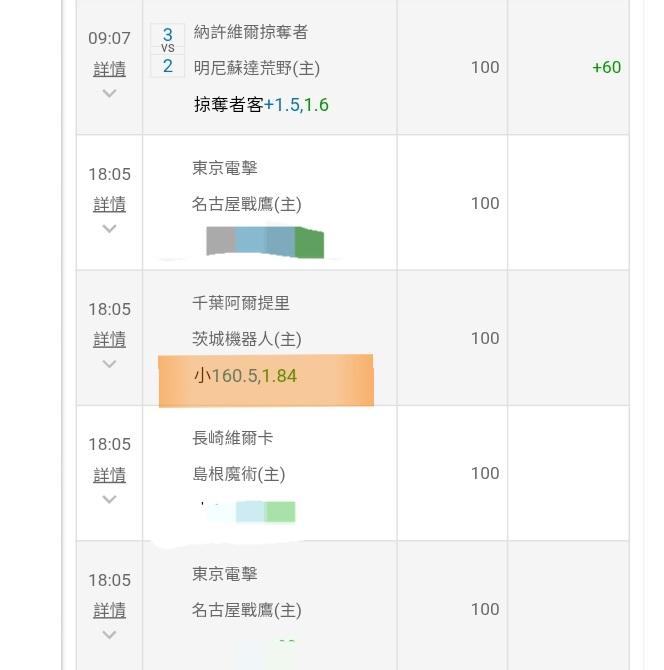Click the 100 stake in the 納許維爾掠奪者 row
Viewport: 664px width, 670px height.
(x=485, y=67)
